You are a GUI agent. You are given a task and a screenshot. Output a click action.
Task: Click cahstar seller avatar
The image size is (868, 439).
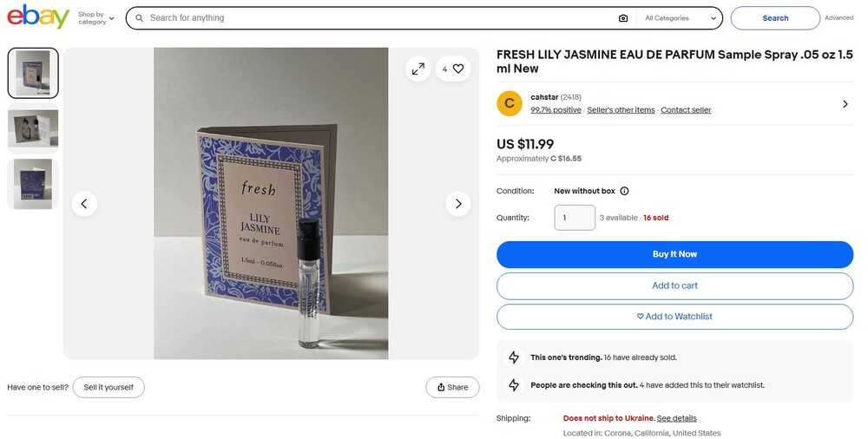click(x=510, y=103)
